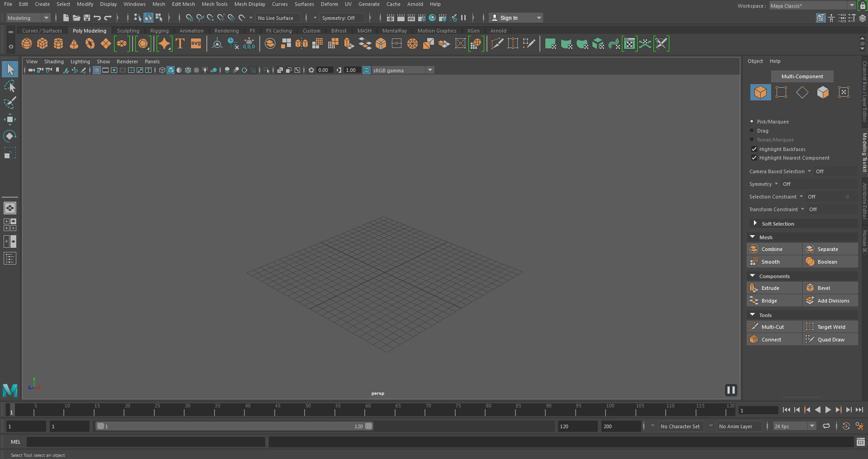Image resolution: width=868 pixels, height=459 pixels.
Task: Uncheck Highlight Nearest Component
Action: (754, 158)
